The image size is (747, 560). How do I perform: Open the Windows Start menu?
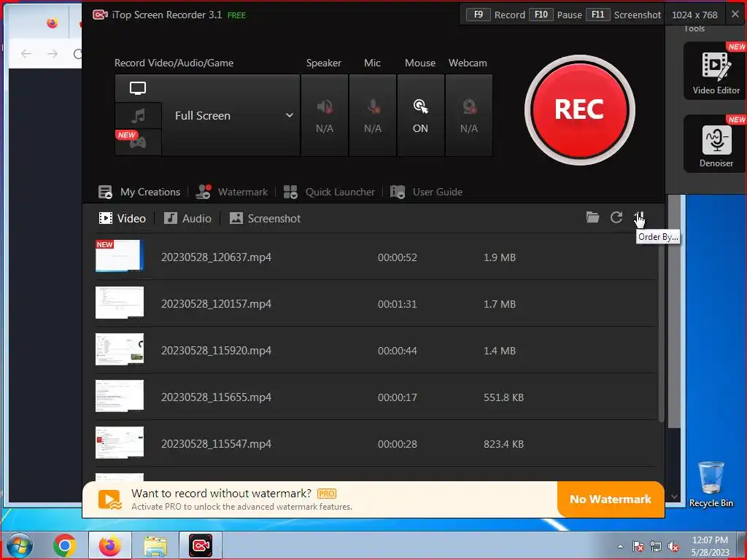(x=19, y=545)
